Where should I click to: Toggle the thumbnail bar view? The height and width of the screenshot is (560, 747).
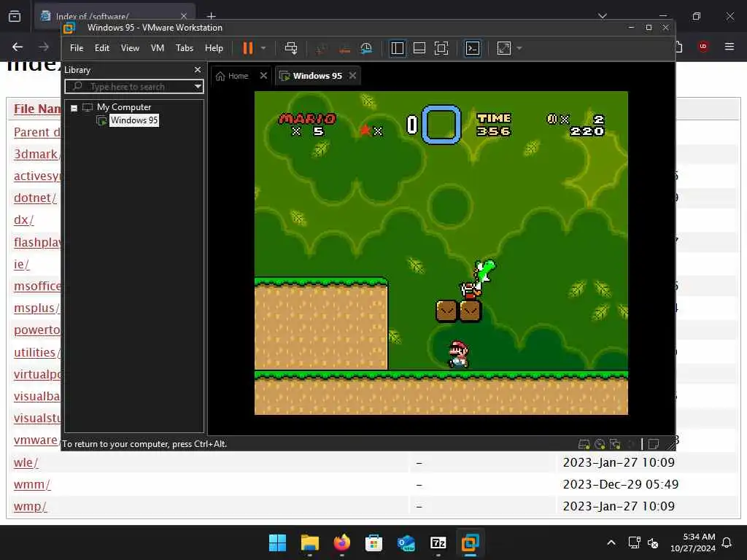[x=419, y=48]
